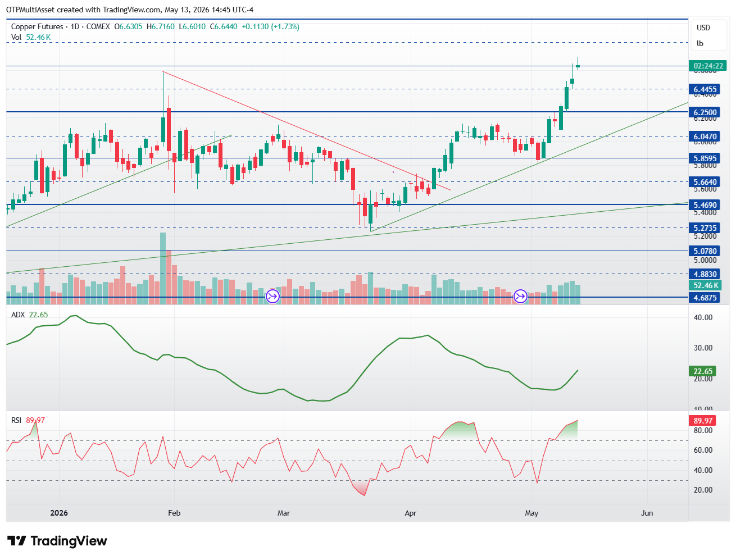Select the RSI indicator legend label
736x560 pixels.
(16, 420)
